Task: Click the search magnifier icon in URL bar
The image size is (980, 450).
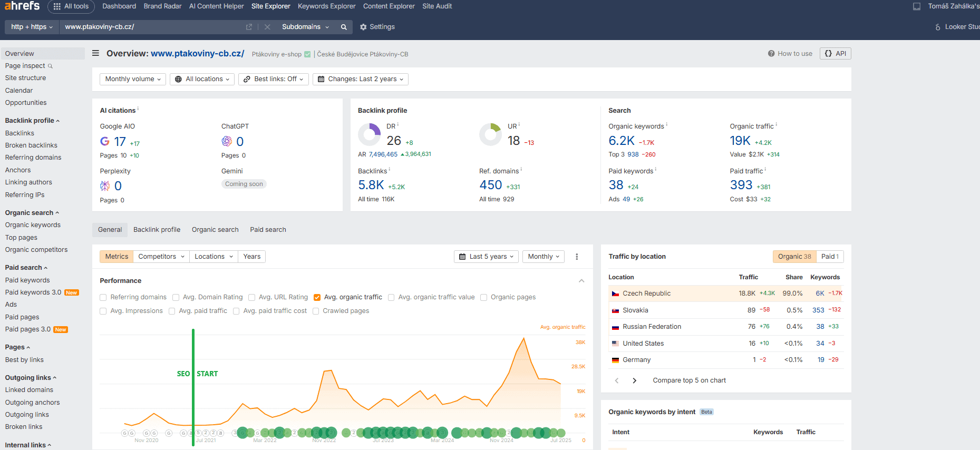Action: click(x=344, y=27)
